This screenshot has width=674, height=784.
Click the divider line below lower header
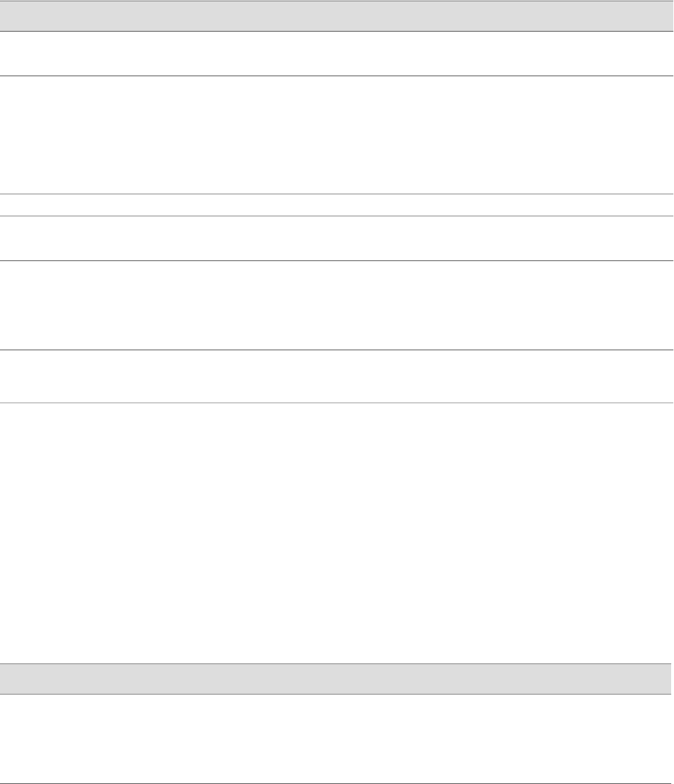tap(337, 694)
